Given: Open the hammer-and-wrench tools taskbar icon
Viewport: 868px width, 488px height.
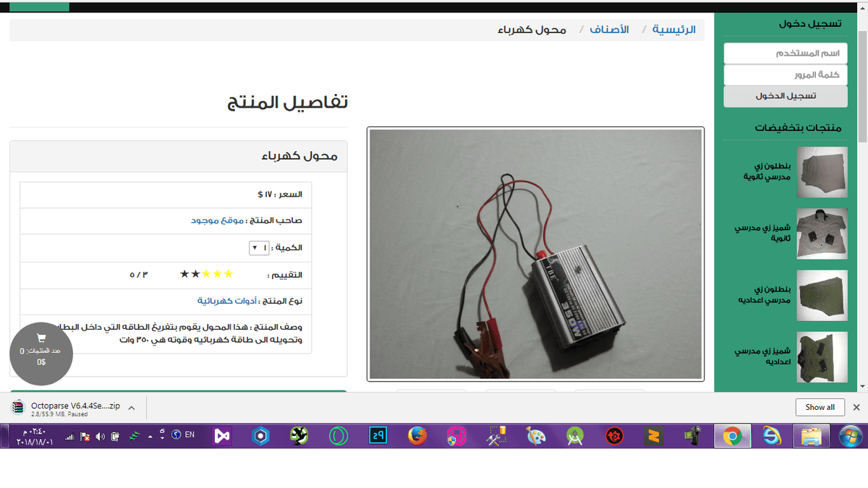Looking at the screenshot, I should (x=496, y=436).
